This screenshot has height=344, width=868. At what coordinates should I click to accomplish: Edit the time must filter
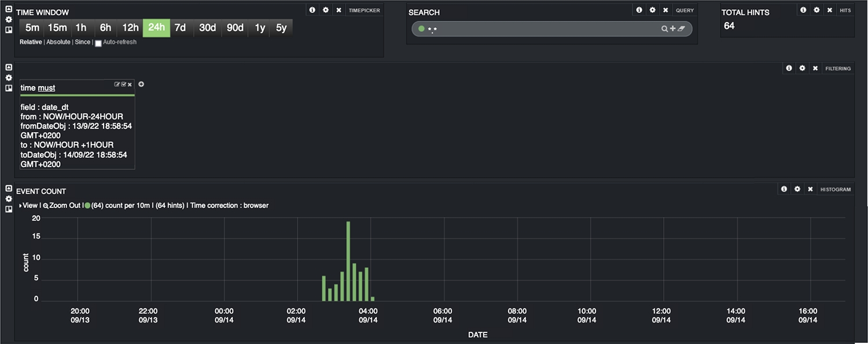[117, 84]
